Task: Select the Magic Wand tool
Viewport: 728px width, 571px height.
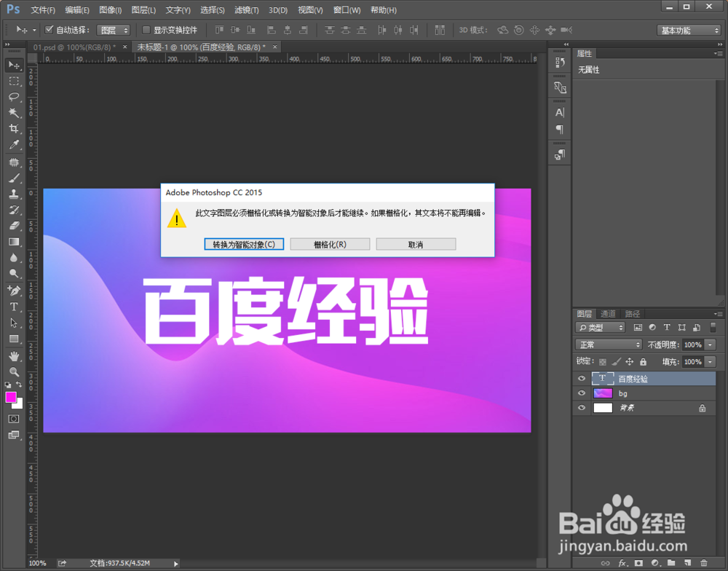Action: (x=14, y=112)
